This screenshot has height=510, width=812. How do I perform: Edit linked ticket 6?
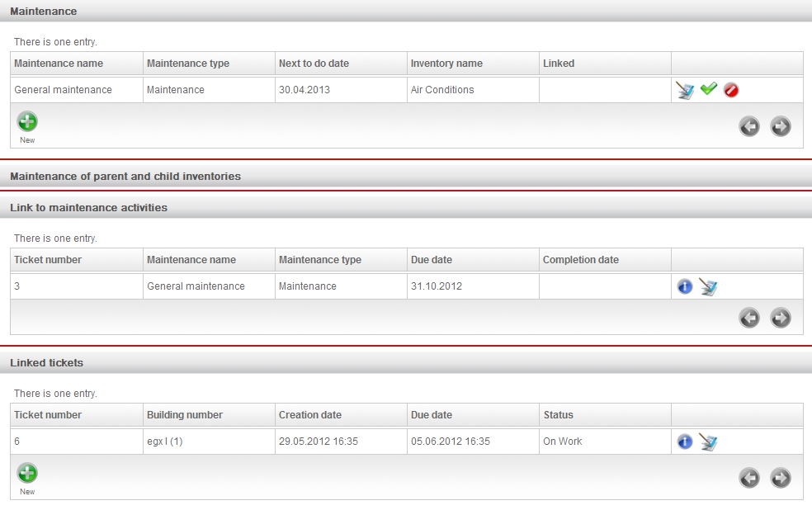pos(708,442)
